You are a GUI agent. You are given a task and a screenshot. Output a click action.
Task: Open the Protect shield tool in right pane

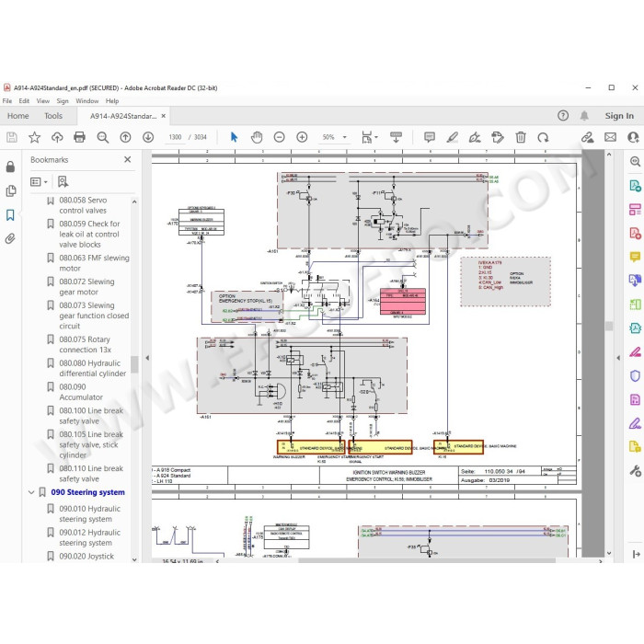635,375
